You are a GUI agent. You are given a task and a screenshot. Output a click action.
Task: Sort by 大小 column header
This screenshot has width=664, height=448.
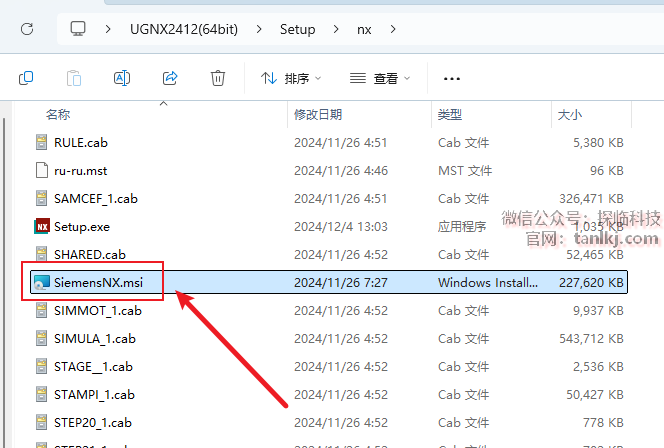click(x=570, y=114)
